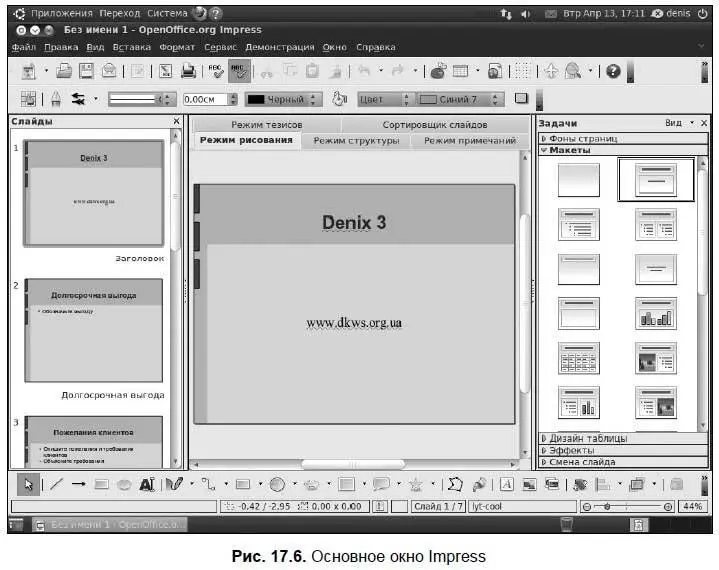Screen dimensions: 719x570
Task: Click the Save document icon
Action: pyautogui.click(x=87, y=71)
